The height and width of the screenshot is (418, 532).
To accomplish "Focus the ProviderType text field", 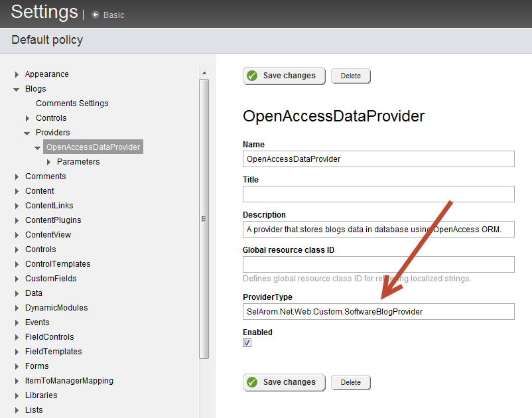I will [x=378, y=312].
